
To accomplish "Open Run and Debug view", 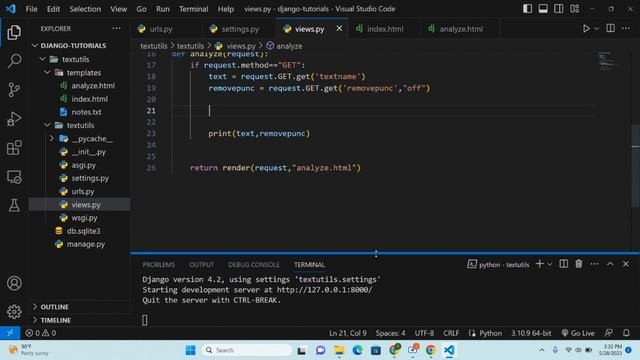I will click(14, 119).
